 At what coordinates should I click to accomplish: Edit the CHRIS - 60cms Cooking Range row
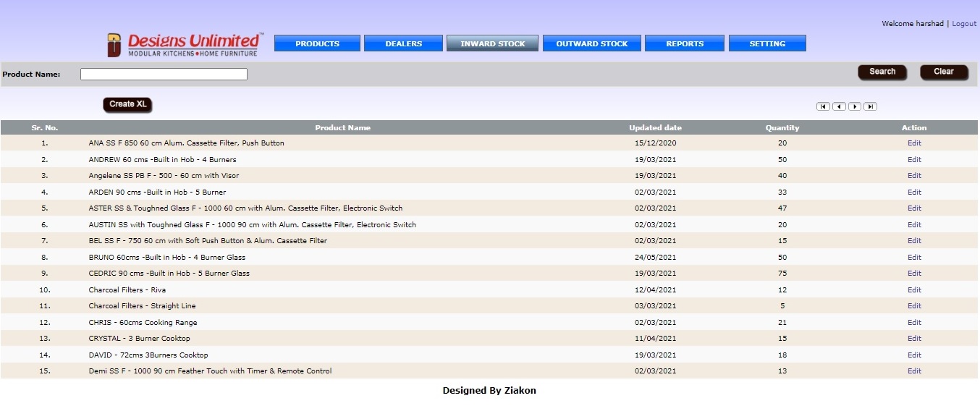tap(914, 322)
